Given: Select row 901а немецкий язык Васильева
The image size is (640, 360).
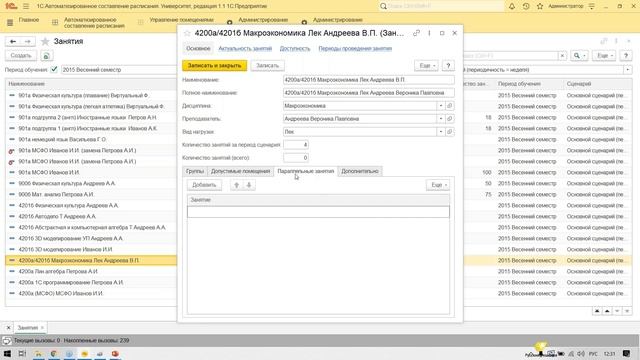Looking at the screenshot, I should coord(91,139).
